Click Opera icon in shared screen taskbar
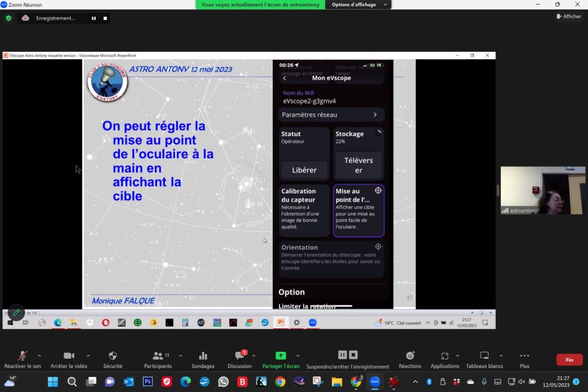588x392 pixels. click(106, 323)
